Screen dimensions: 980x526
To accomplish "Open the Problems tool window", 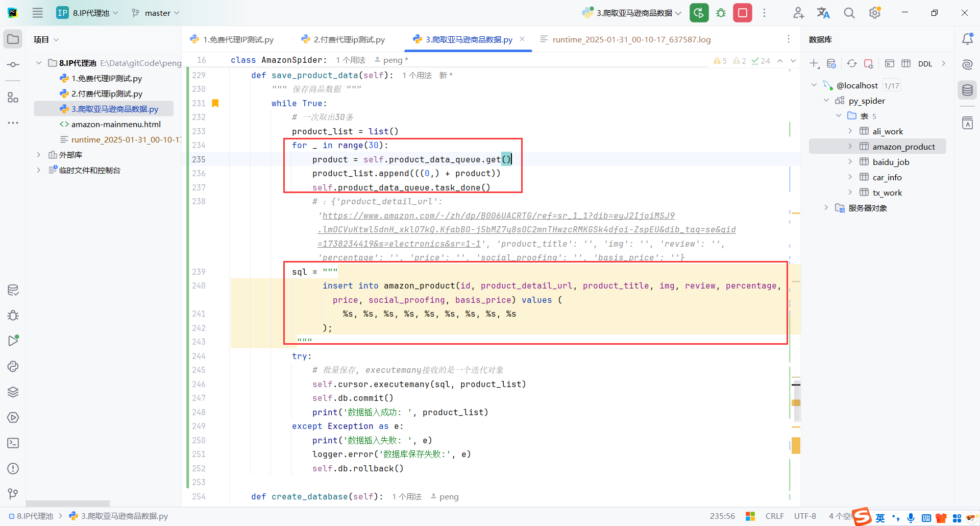I will pos(13,468).
